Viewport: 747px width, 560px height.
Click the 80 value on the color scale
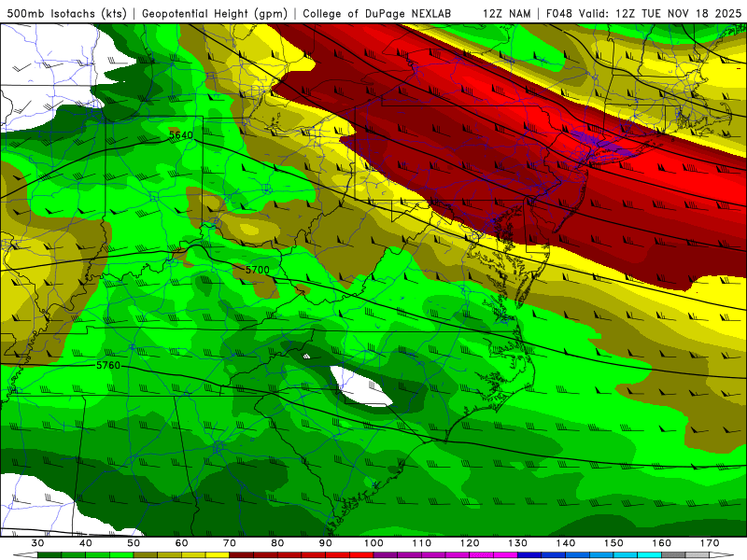(x=277, y=543)
